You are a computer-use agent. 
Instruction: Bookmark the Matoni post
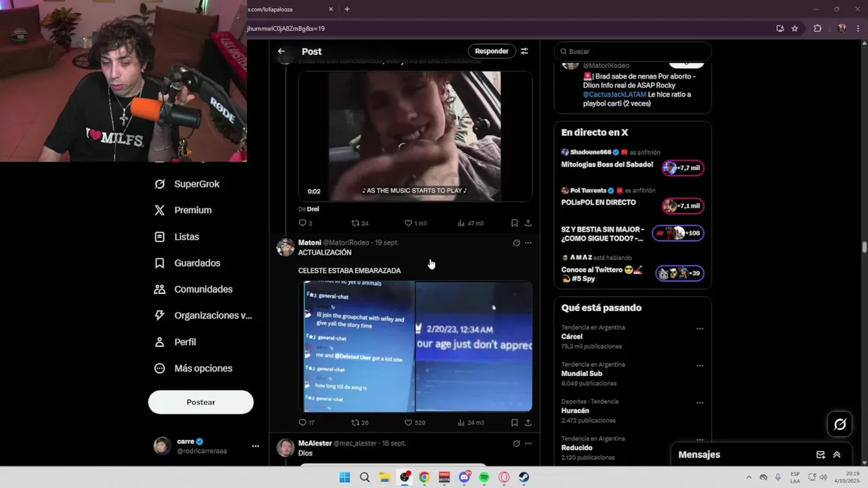tap(515, 422)
